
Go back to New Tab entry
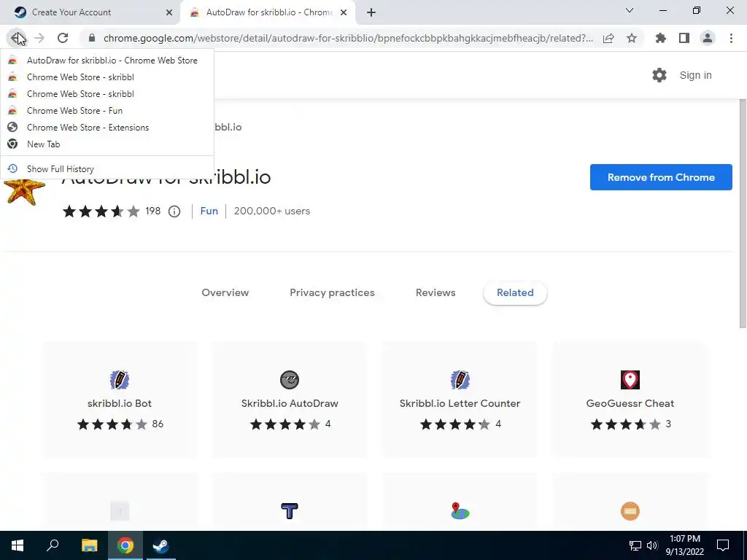[x=107, y=144]
